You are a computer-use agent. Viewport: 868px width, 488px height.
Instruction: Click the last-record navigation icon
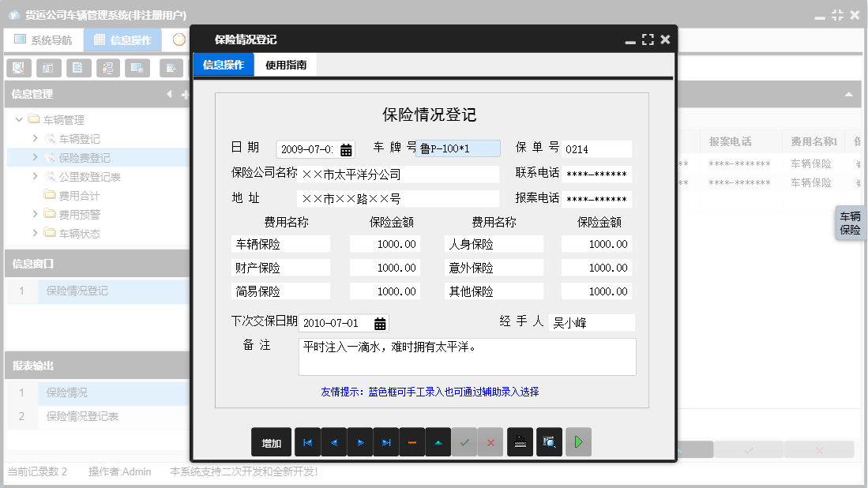tap(386, 442)
